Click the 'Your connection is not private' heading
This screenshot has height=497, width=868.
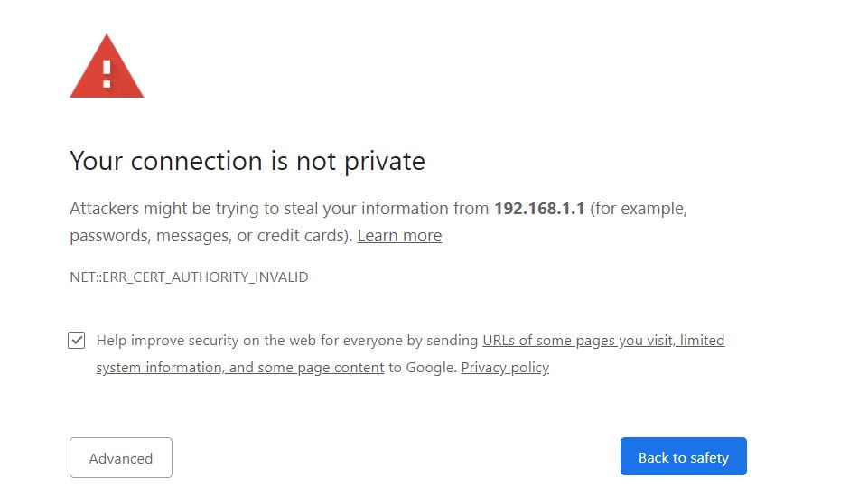click(247, 162)
